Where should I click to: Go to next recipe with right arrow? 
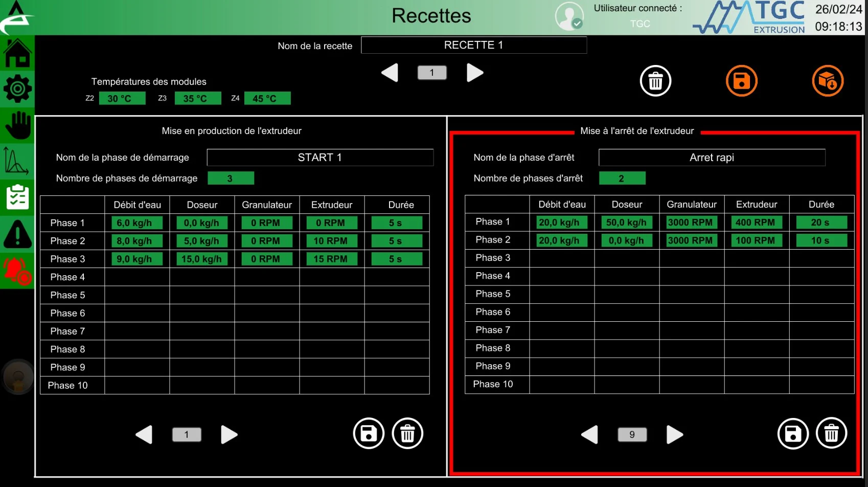tap(475, 73)
